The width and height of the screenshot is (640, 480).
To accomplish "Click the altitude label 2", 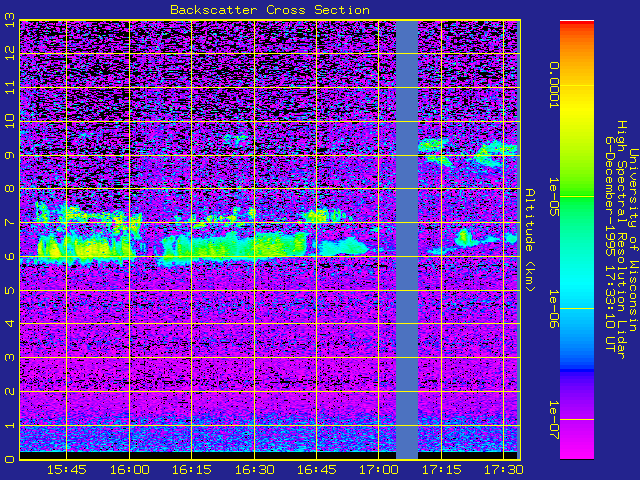I will [x=10, y=391].
